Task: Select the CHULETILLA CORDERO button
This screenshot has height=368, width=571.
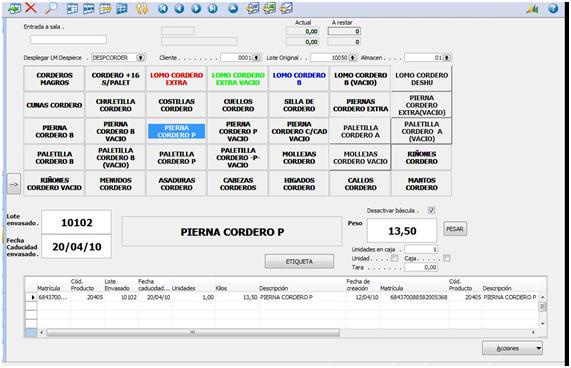Action: click(115, 105)
